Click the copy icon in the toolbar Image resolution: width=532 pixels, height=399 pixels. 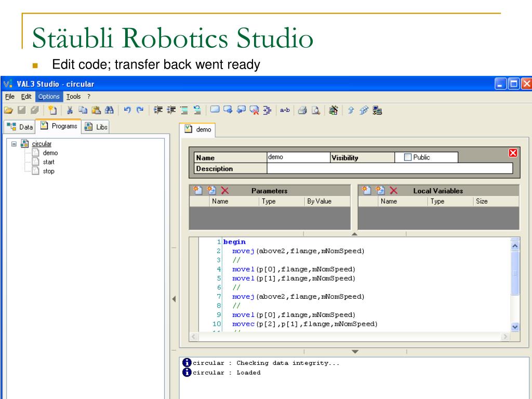pyautogui.click(x=83, y=110)
